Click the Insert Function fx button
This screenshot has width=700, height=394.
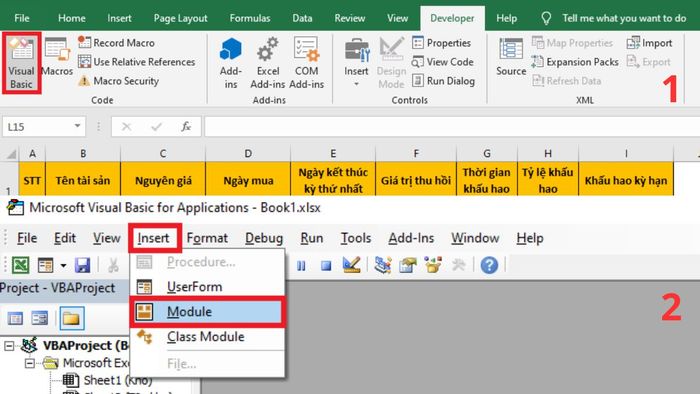coord(186,127)
